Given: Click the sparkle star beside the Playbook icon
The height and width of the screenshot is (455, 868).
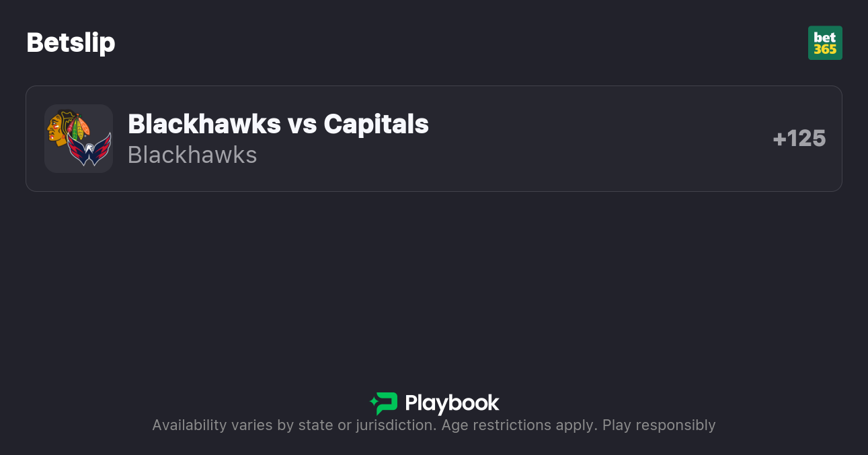Looking at the screenshot, I should [x=373, y=403].
